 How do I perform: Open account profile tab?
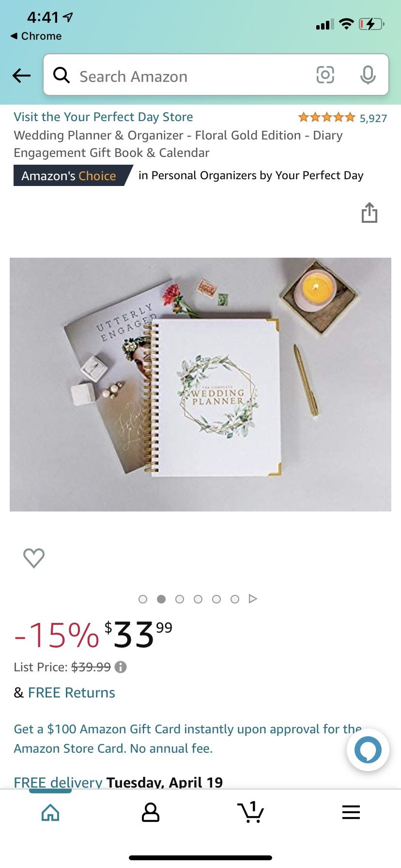coord(150,812)
